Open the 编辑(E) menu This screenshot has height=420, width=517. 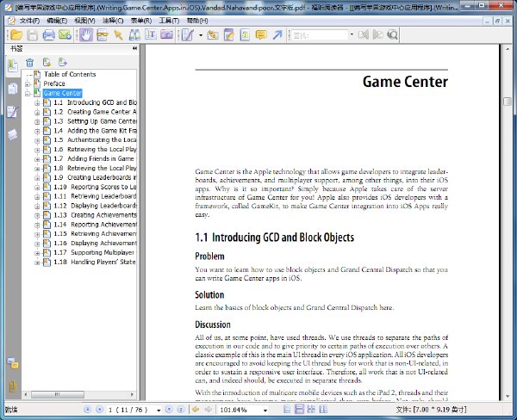click(57, 21)
